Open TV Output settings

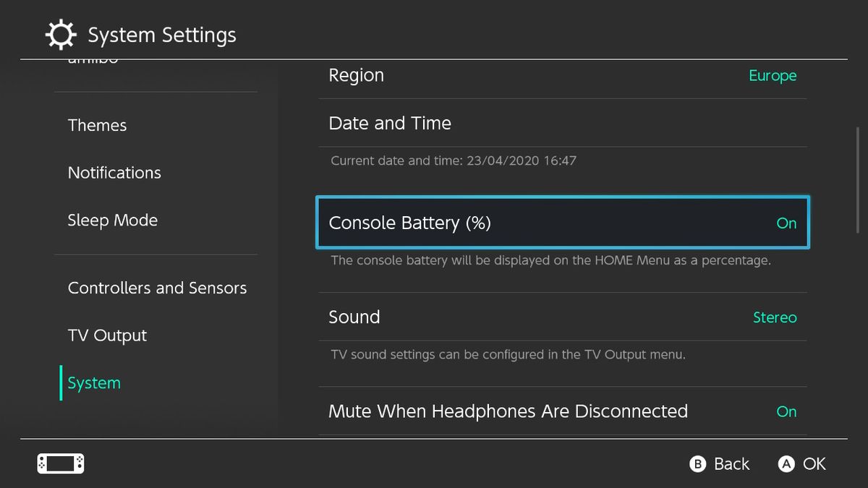[x=107, y=335]
